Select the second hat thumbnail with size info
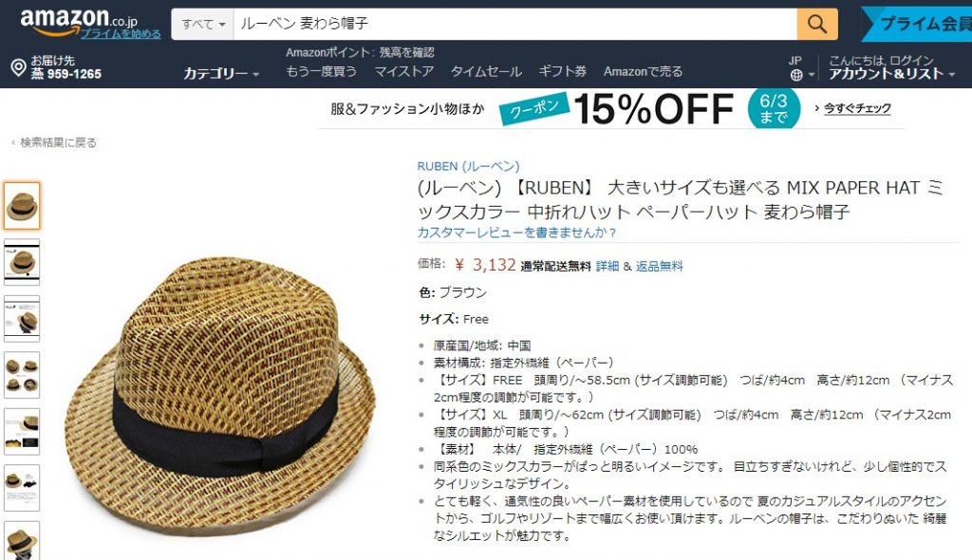Screen dimensions: 972x560 [22, 262]
